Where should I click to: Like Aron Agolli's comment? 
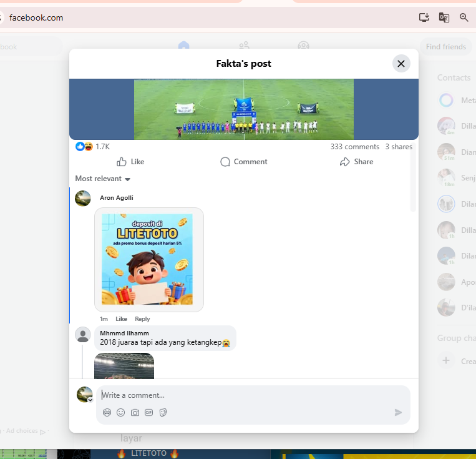pos(121,319)
